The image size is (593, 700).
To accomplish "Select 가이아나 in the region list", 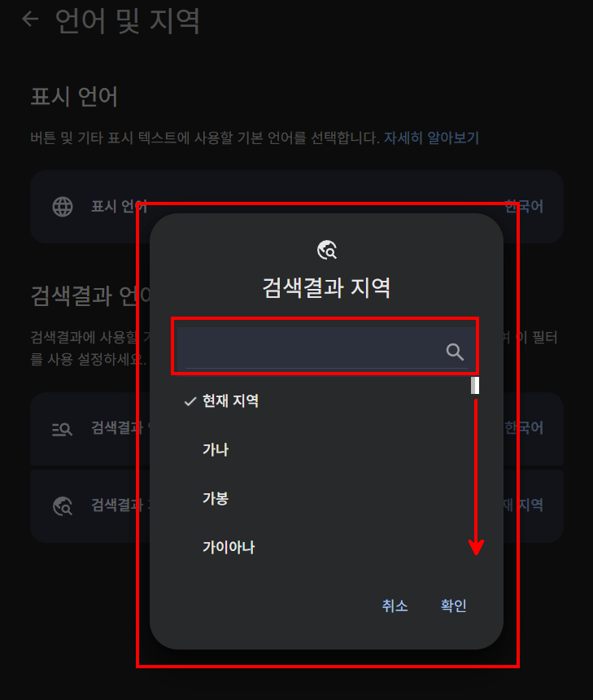I will click(x=229, y=547).
